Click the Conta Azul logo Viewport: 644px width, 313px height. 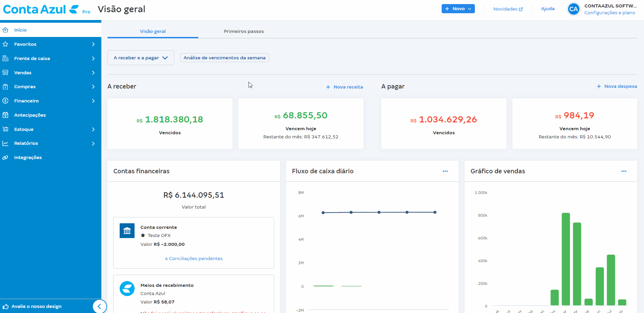pyautogui.click(x=41, y=9)
